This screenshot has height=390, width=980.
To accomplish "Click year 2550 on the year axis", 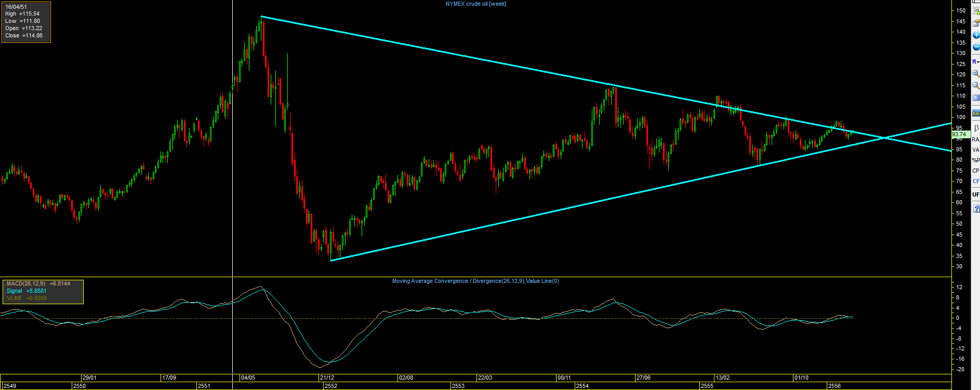I will coord(80,386).
